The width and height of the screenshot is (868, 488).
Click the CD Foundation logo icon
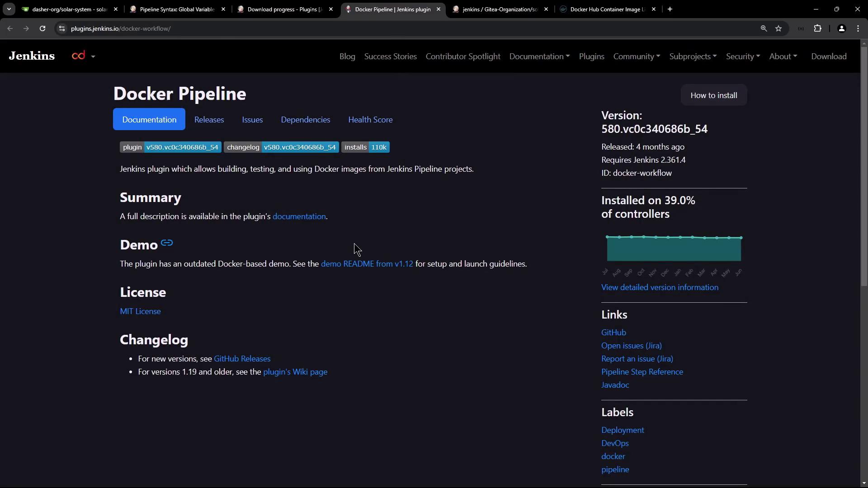79,56
